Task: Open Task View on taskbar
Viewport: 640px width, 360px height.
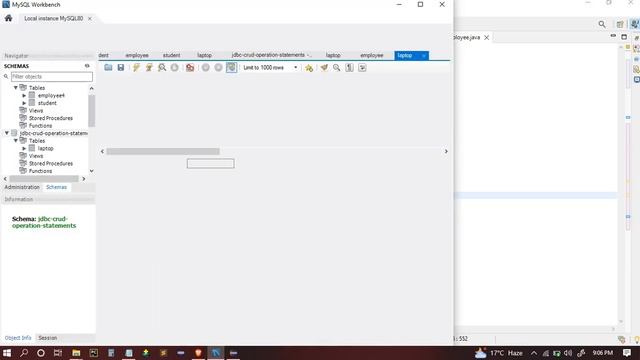Action: click(x=58, y=353)
